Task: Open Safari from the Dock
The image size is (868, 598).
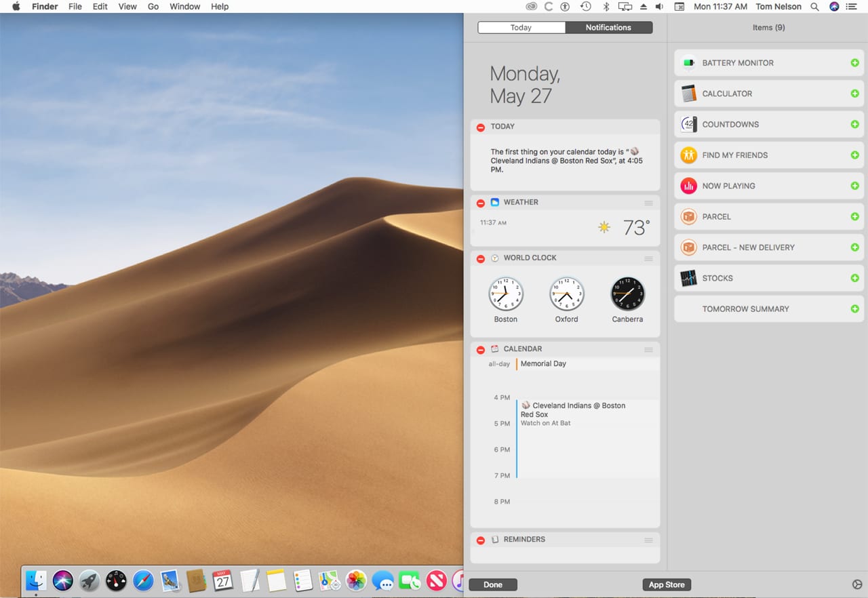Action: 143,580
